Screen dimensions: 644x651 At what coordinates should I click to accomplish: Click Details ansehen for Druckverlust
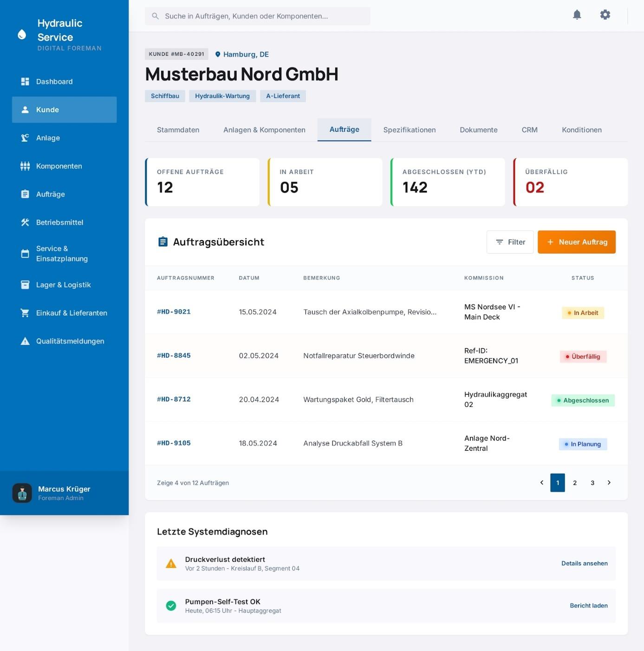tap(585, 563)
